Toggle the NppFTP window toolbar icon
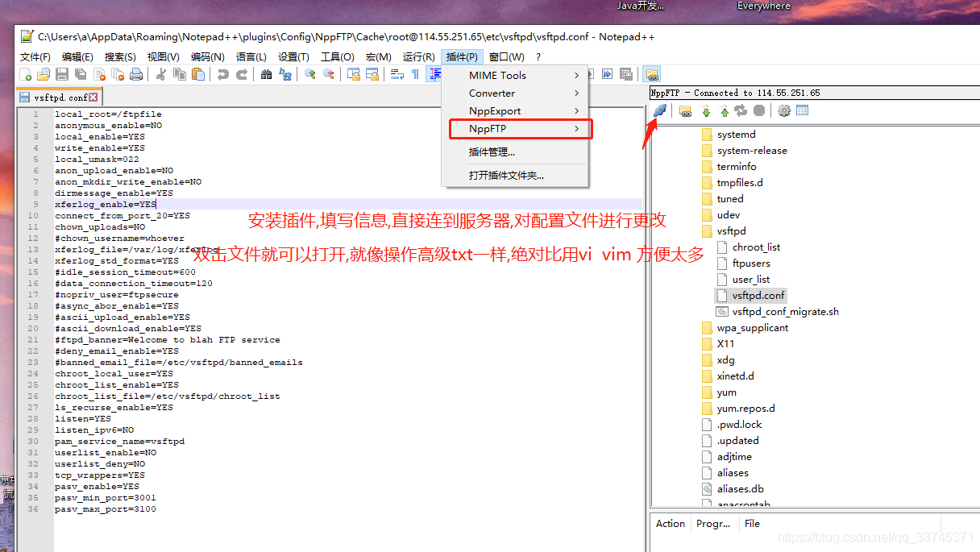 (652, 74)
